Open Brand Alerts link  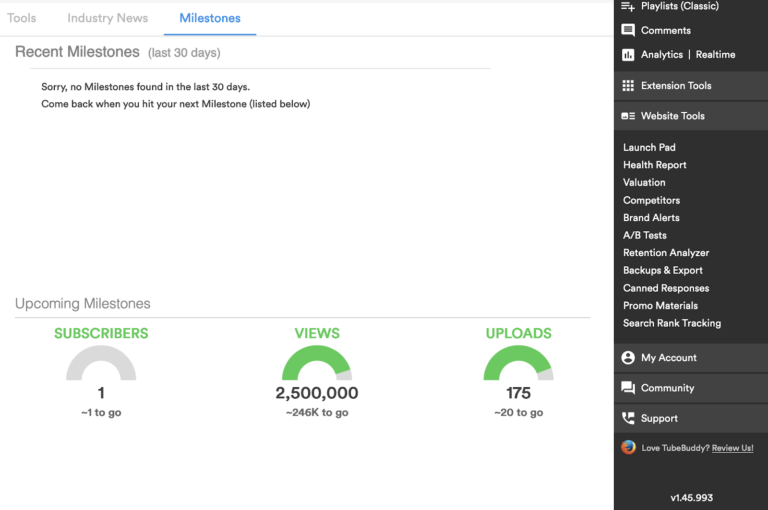[x=651, y=218]
